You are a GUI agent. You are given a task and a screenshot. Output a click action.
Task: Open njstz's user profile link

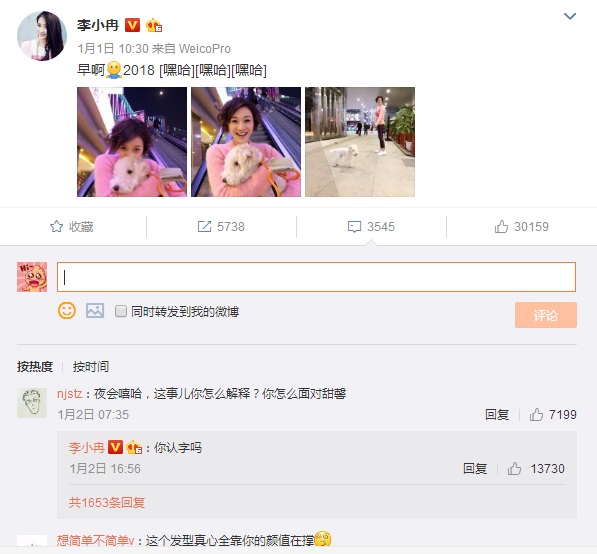[x=70, y=393]
